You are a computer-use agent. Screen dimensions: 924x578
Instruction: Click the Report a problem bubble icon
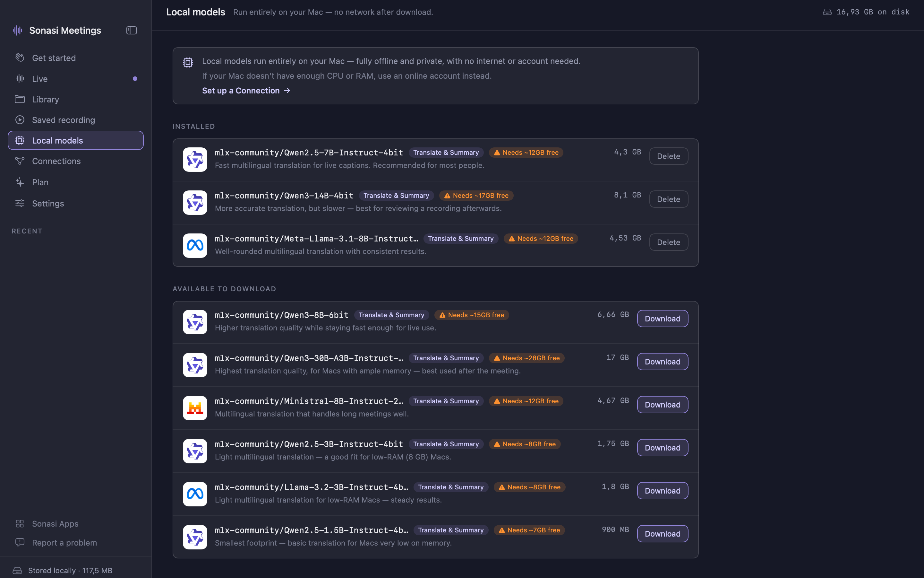tap(20, 542)
